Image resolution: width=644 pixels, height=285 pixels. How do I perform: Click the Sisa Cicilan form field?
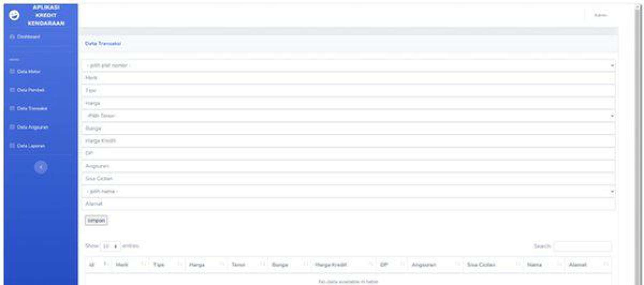(x=348, y=178)
